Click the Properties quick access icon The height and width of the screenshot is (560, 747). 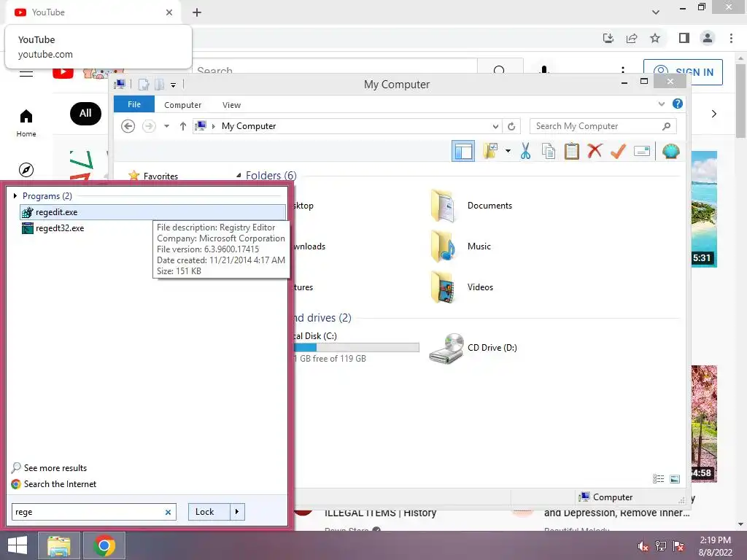pyautogui.click(x=144, y=85)
